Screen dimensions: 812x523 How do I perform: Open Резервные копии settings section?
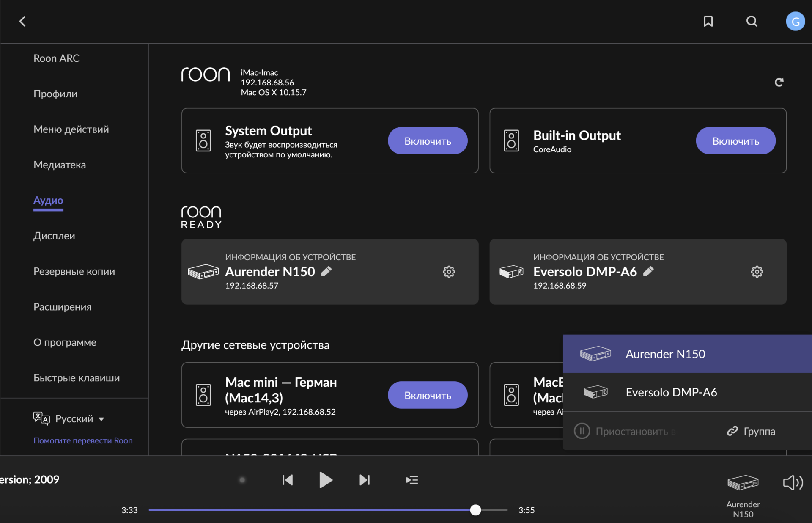[74, 271]
